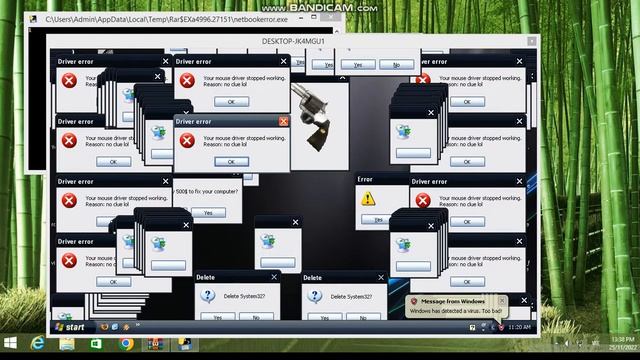
Task: Click the round orange quick launch icon beside start
Action: pos(104,327)
